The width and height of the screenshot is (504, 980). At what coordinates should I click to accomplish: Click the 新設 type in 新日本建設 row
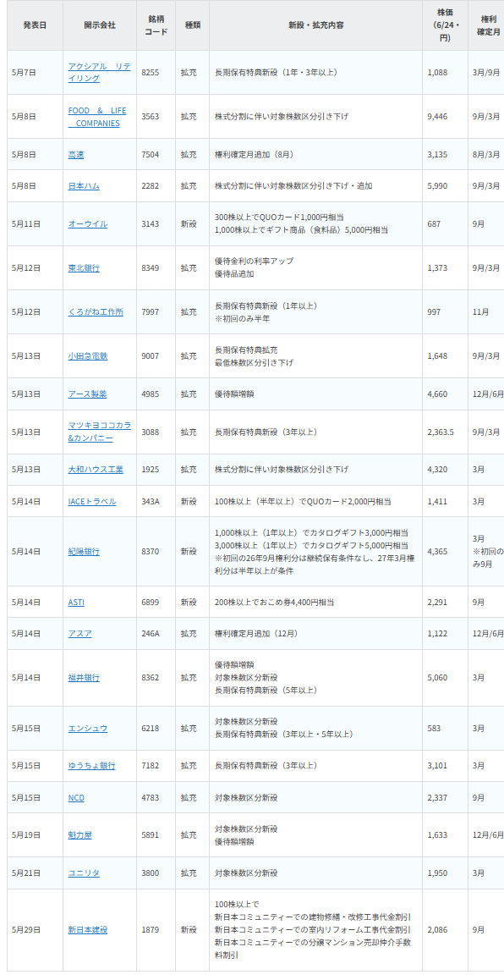pyautogui.click(x=189, y=930)
